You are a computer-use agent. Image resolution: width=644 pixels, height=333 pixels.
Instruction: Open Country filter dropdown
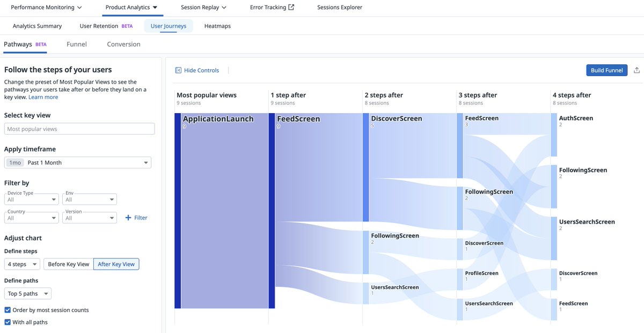[32, 217]
